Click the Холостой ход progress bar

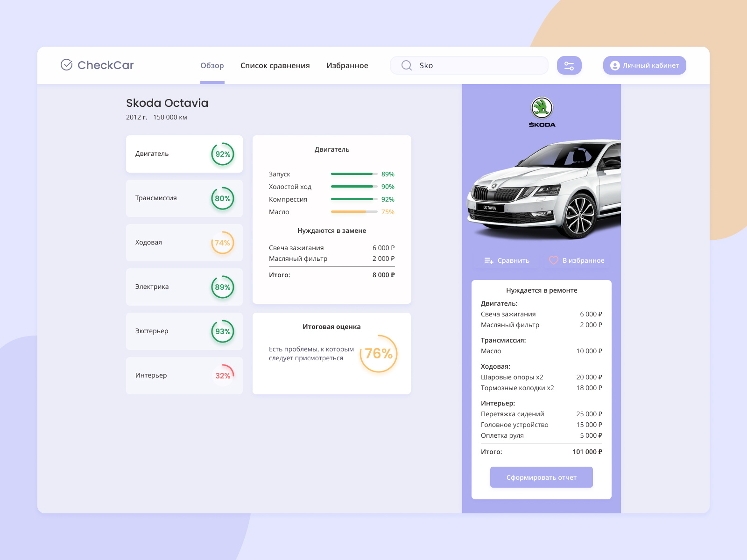354,187
